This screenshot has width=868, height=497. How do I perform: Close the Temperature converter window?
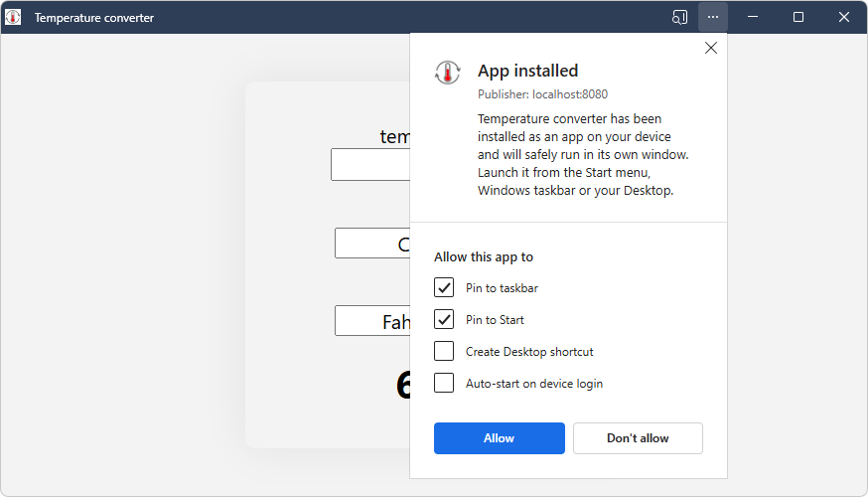pyautogui.click(x=843, y=17)
